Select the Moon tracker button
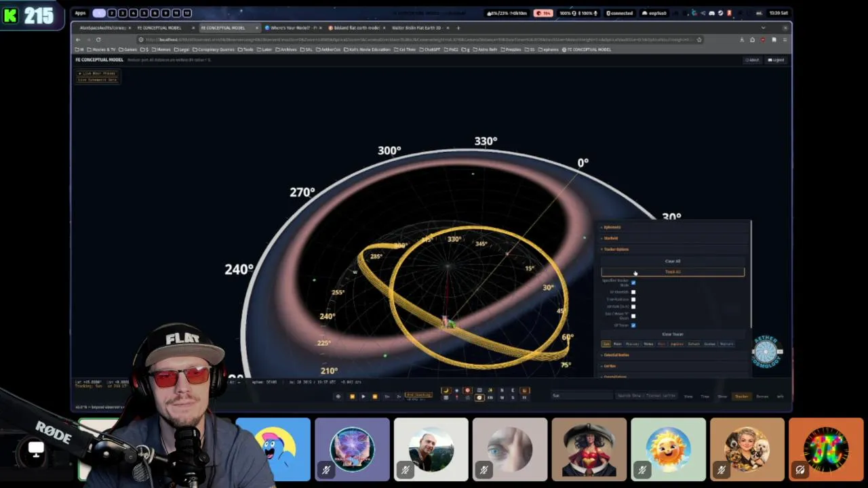Viewport: 868px width, 488px height. point(617,344)
